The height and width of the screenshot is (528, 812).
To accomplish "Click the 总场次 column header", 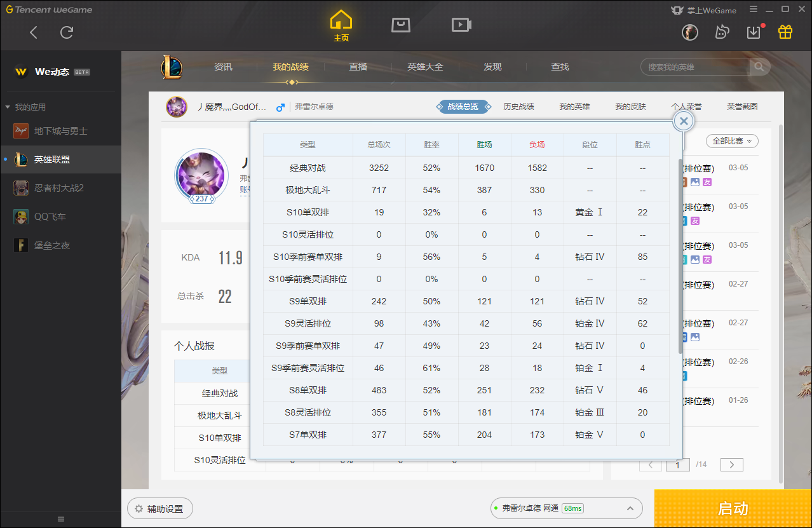I will coord(379,145).
